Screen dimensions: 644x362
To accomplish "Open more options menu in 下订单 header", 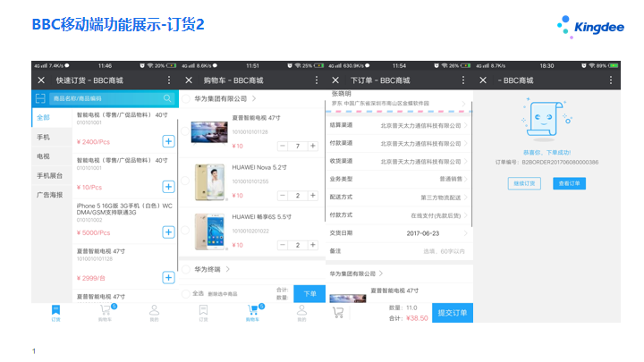I will pyautogui.click(x=463, y=80).
